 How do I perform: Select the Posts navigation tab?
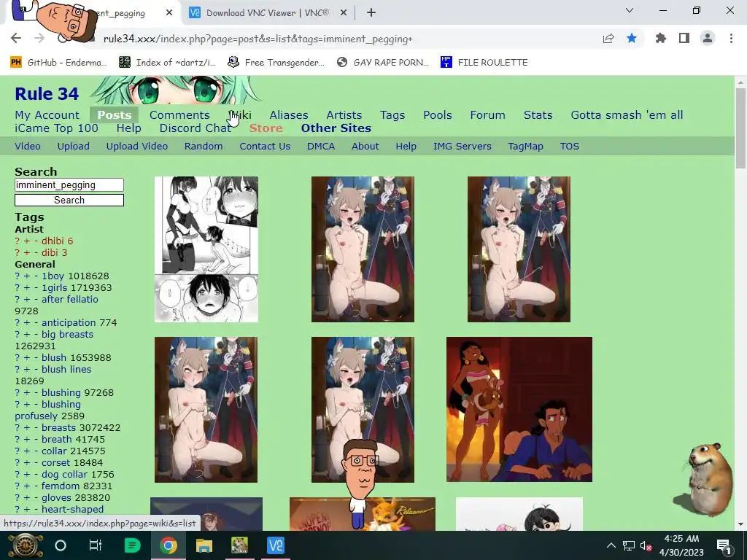pos(115,114)
